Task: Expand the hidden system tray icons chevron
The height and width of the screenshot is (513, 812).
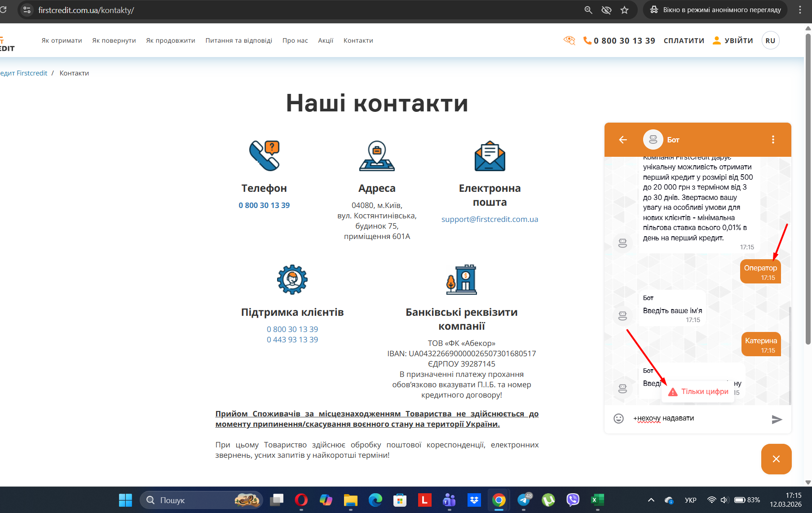Action: [x=651, y=500]
